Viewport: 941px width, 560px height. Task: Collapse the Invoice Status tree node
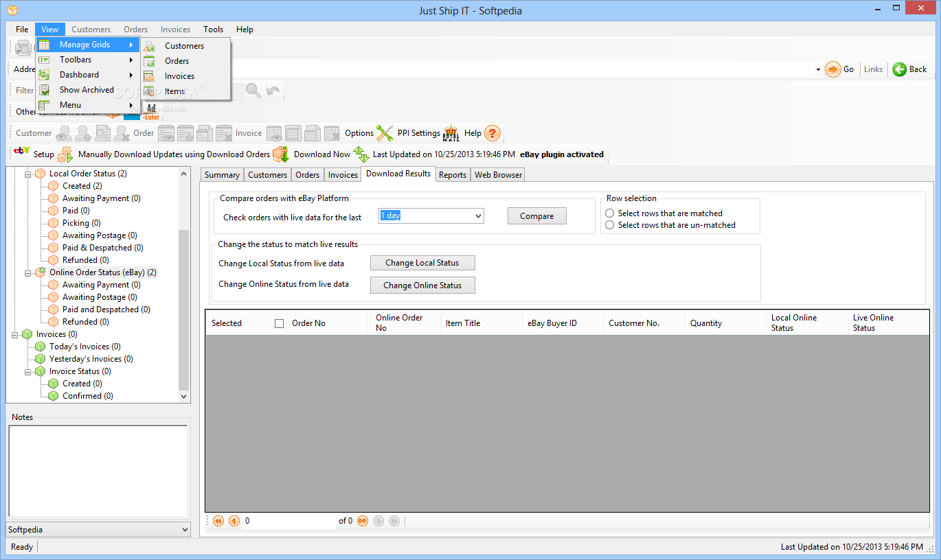(28, 372)
